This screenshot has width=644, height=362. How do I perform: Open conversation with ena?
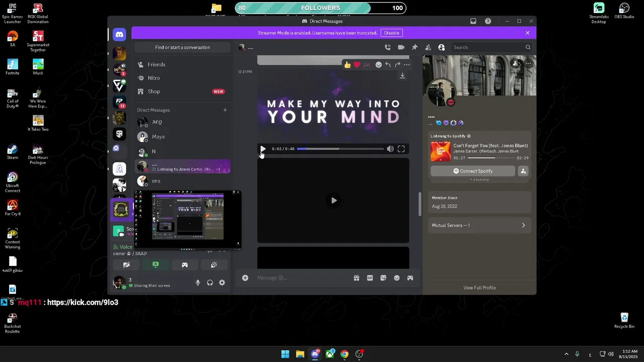pyautogui.click(x=183, y=181)
